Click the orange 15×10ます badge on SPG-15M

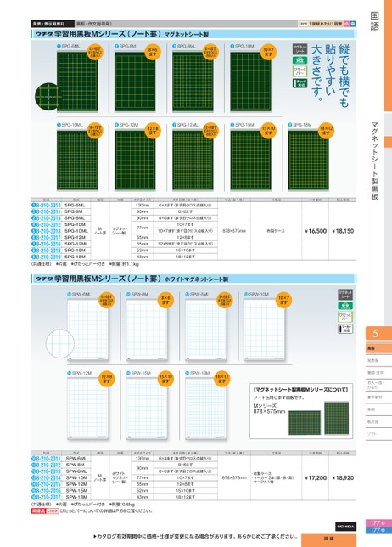point(268,131)
